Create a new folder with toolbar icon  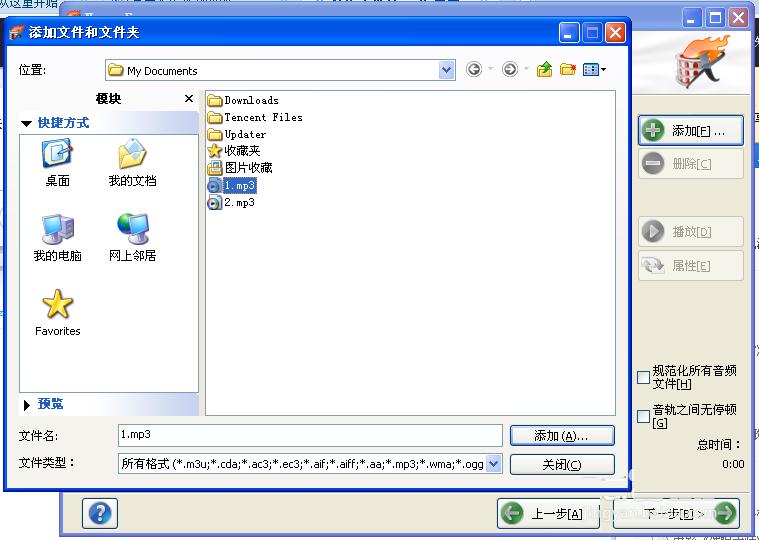(568, 70)
